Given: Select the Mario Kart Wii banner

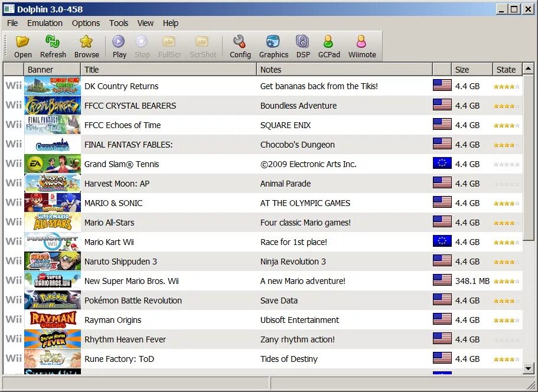Looking at the screenshot, I should click(x=53, y=242).
